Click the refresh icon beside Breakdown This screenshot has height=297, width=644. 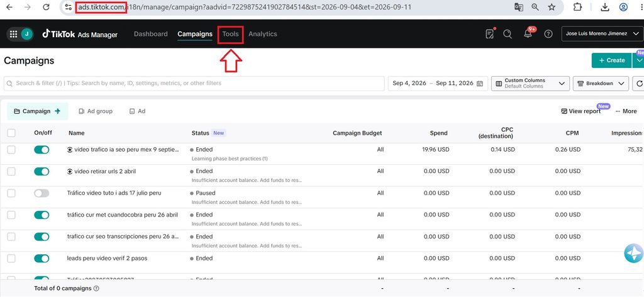coord(639,84)
